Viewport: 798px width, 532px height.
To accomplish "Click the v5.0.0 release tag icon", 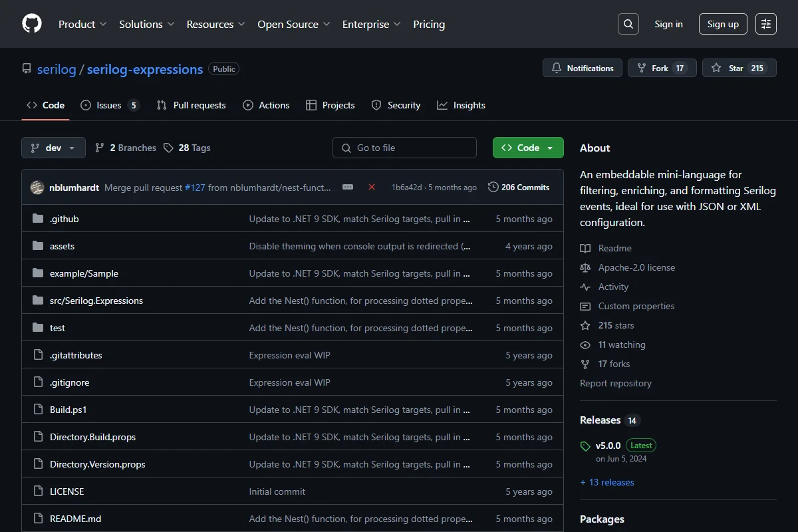I will [585, 446].
